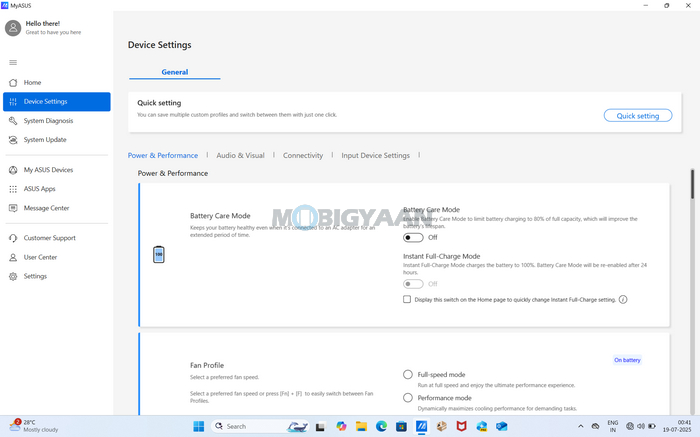Click the Settings gear icon
700x437 pixels.
[13, 276]
